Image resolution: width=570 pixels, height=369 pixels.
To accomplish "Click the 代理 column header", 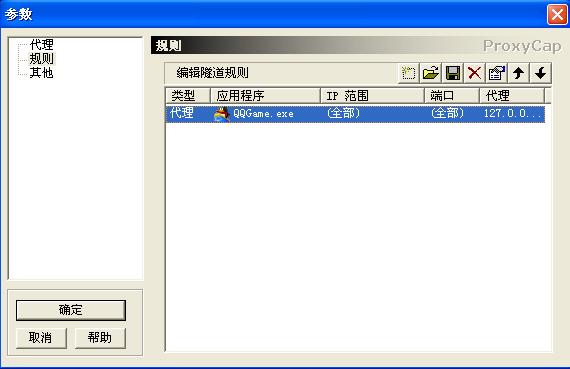I will (512, 96).
